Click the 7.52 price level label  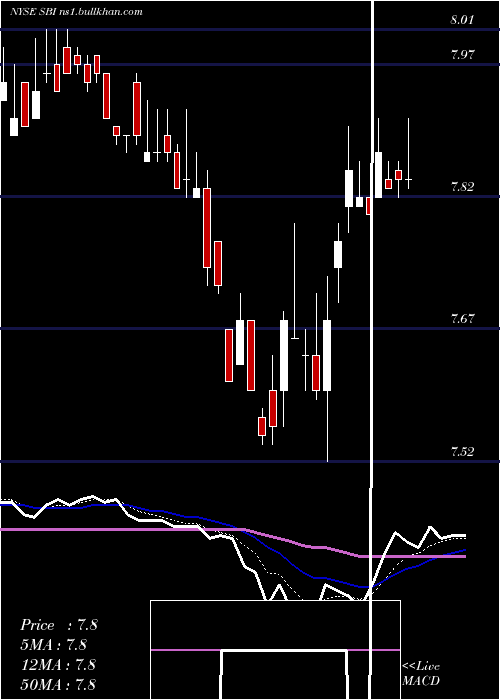pyautogui.click(x=462, y=451)
